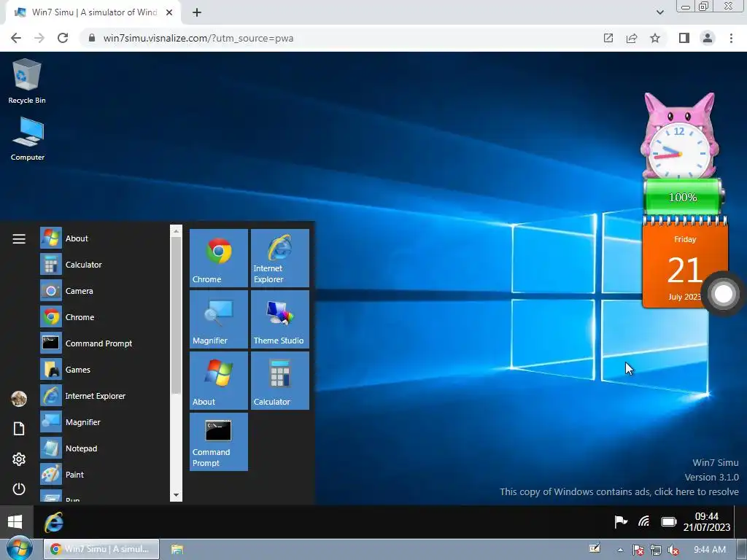The height and width of the screenshot is (560, 747).
Task: Open Documents icon in start sidebar
Action: (x=19, y=429)
